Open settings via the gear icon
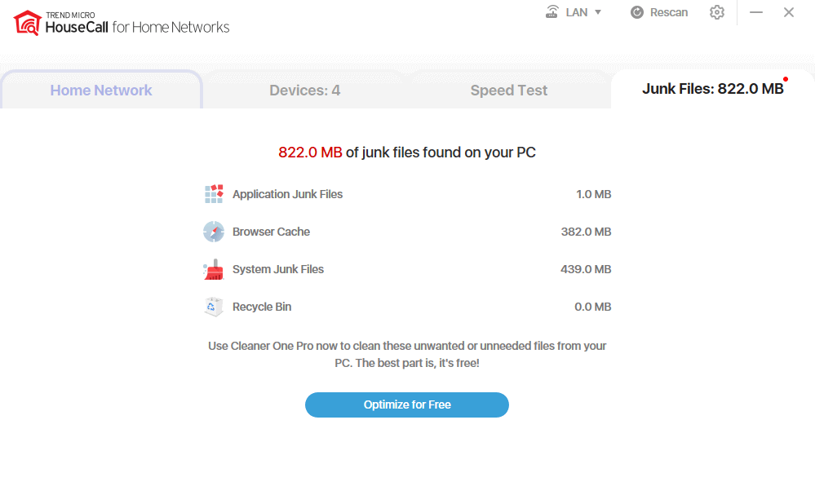This screenshot has width=815, height=504. pos(717,12)
